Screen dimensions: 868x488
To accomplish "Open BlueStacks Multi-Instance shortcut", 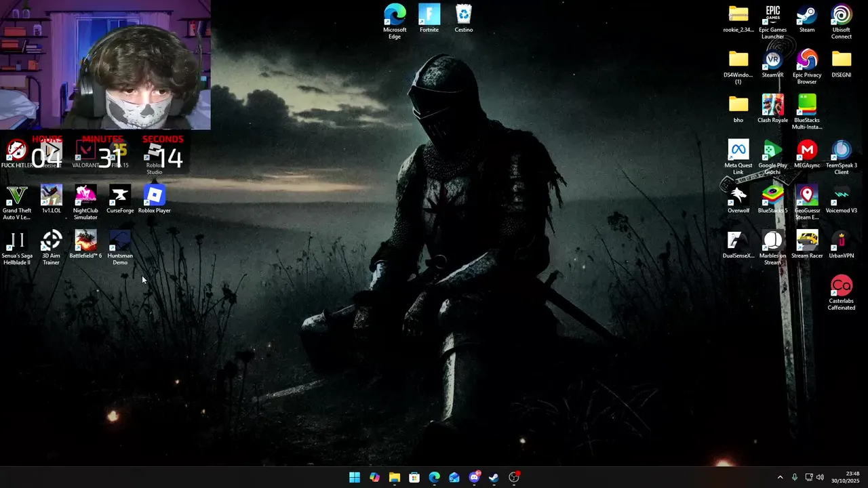I will point(807,112).
